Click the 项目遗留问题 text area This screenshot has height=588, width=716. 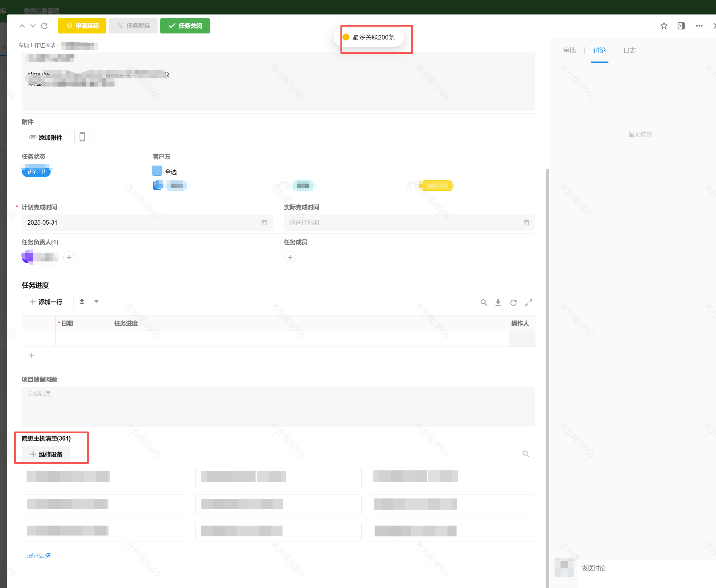pos(278,406)
